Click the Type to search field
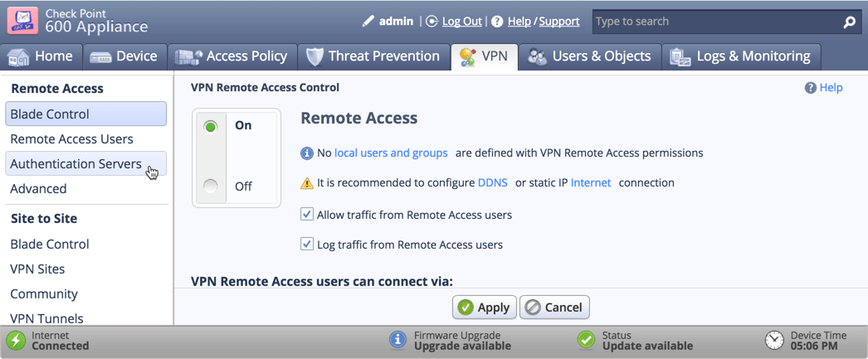The image size is (868, 359). (718, 22)
